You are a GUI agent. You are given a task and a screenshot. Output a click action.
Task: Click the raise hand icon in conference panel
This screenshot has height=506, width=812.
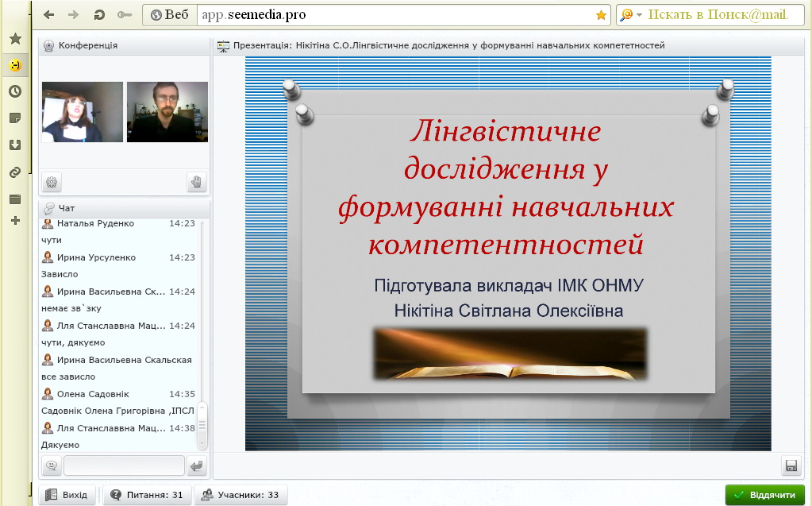coord(197,183)
